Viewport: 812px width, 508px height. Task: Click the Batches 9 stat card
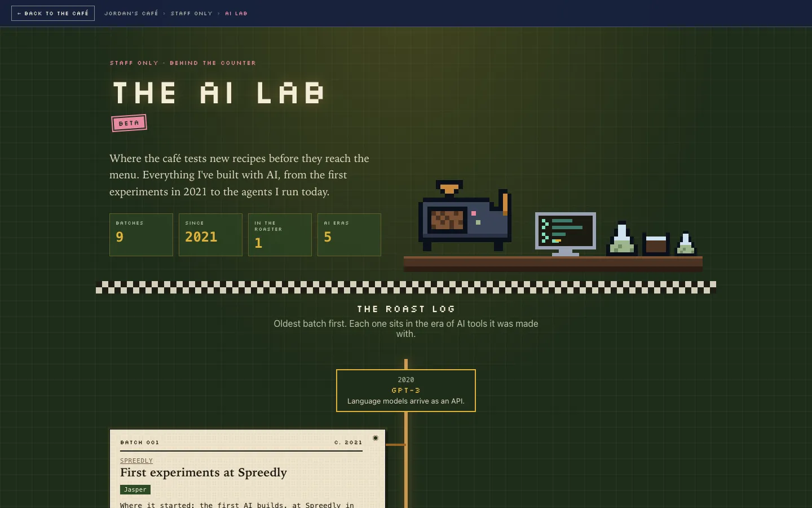point(141,235)
